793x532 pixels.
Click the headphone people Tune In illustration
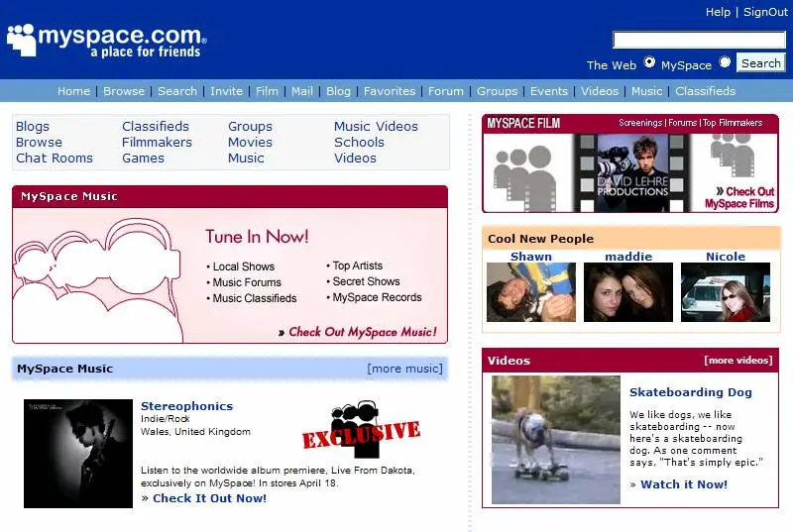[97, 277]
